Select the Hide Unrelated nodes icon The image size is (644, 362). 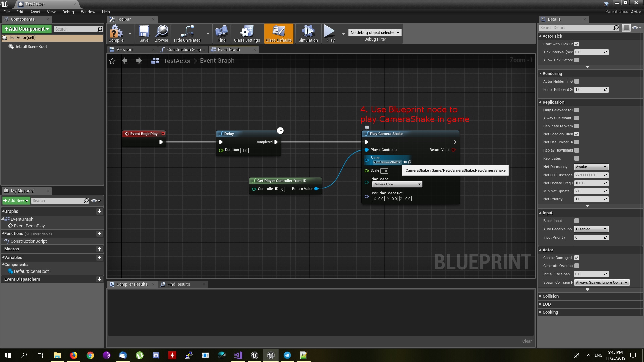click(187, 33)
